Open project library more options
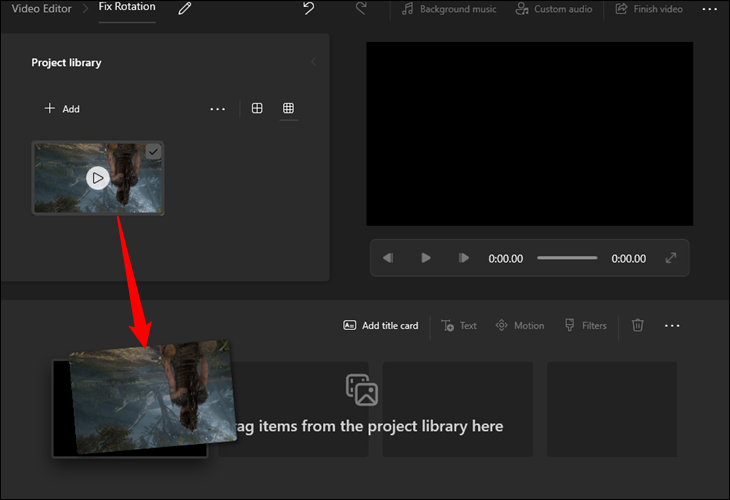The height and width of the screenshot is (500, 730). coord(217,109)
